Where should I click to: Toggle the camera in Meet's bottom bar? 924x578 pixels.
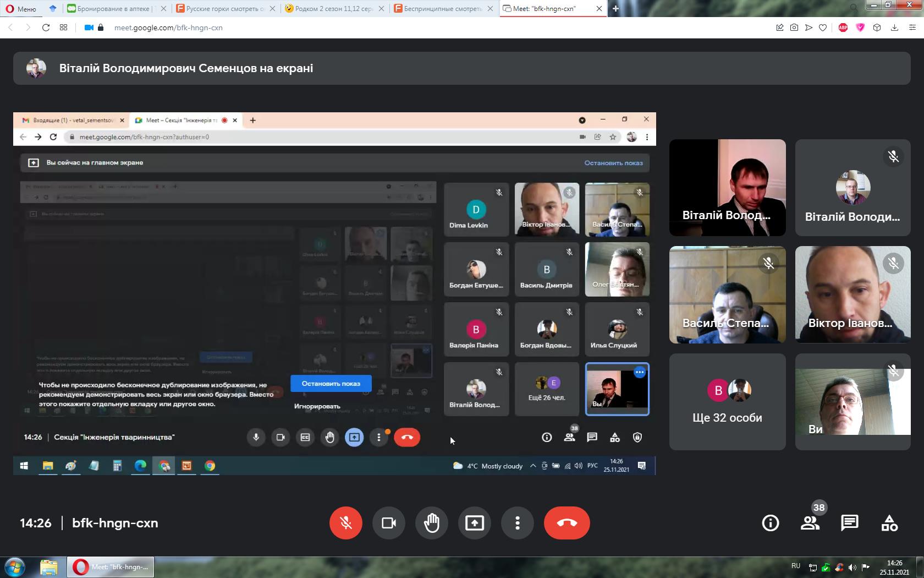pos(389,523)
